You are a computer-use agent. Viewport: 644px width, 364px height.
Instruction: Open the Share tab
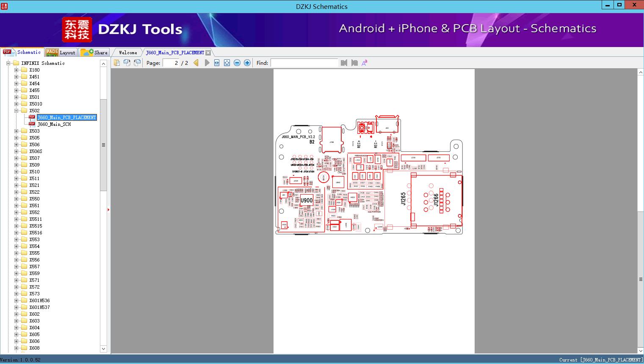coord(94,53)
